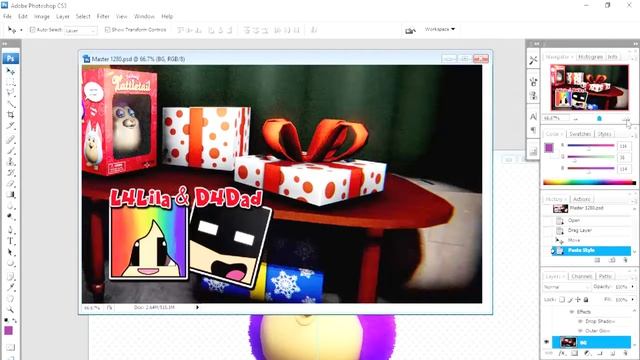640x360 pixels.
Task: Open the blend mode Normal dropdown
Action: 566,287
